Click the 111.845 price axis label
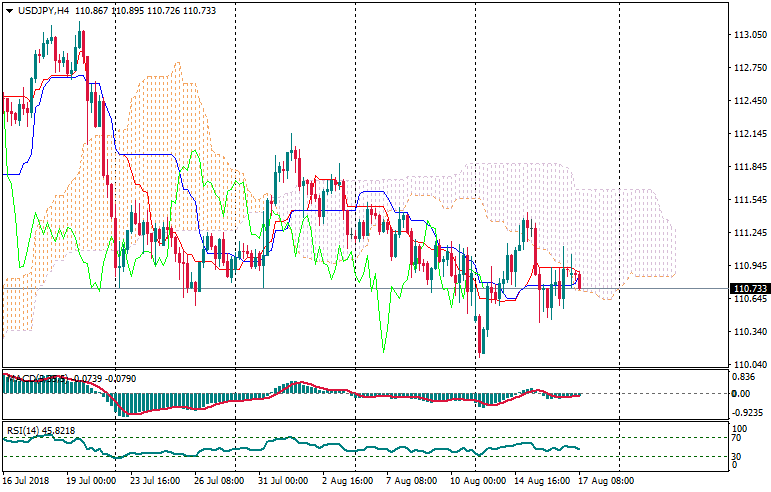The image size is (771, 492). click(x=749, y=167)
